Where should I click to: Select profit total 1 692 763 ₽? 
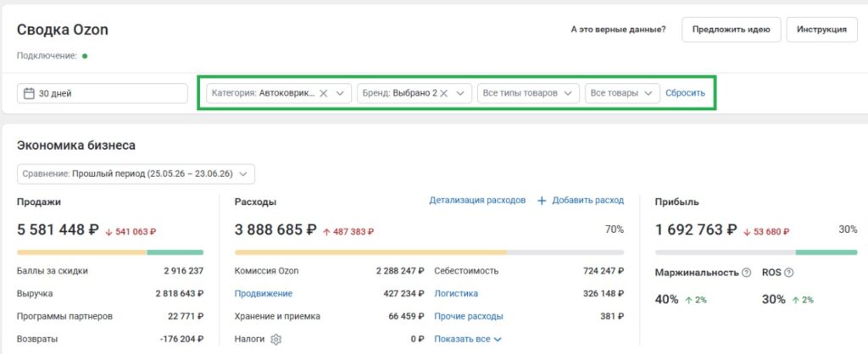(696, 230)
